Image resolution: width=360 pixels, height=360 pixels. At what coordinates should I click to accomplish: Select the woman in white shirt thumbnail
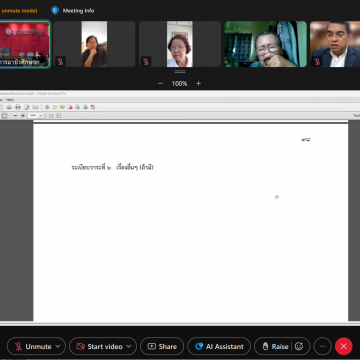180,44
